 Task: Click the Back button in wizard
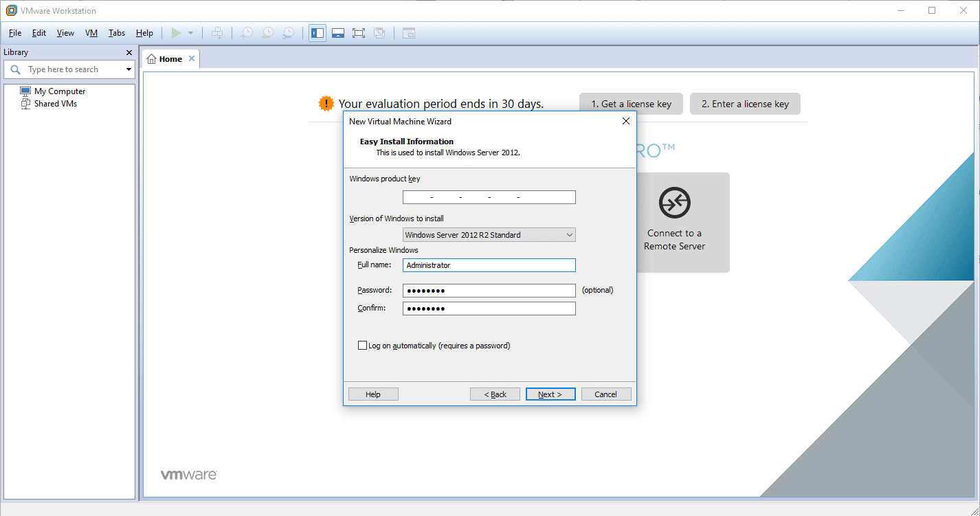pyautogui.click(x=495, y=394)
